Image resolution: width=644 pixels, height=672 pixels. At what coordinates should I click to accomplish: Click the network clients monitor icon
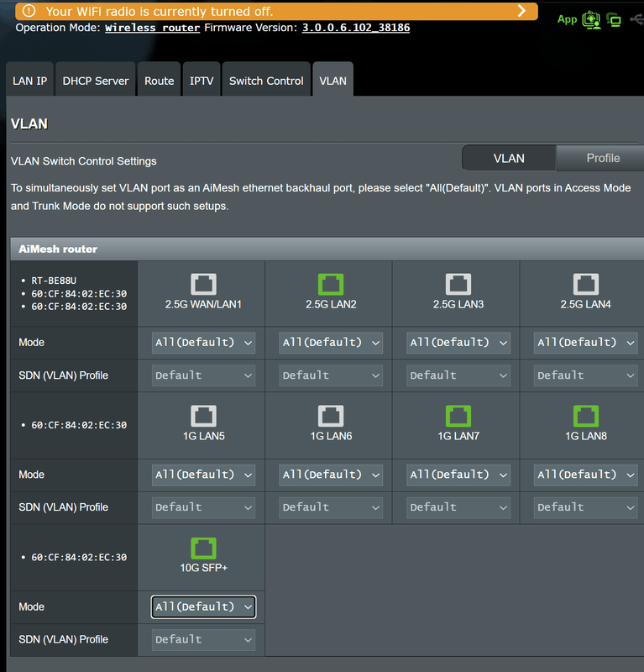(614, 20)
